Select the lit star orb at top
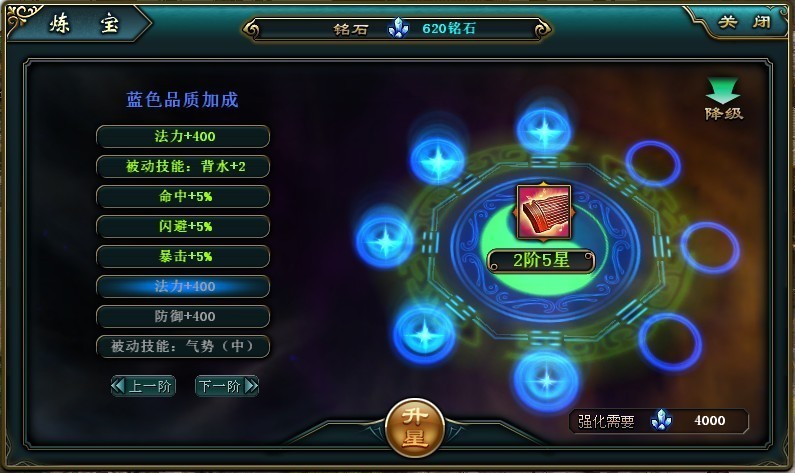 [544, 129]
